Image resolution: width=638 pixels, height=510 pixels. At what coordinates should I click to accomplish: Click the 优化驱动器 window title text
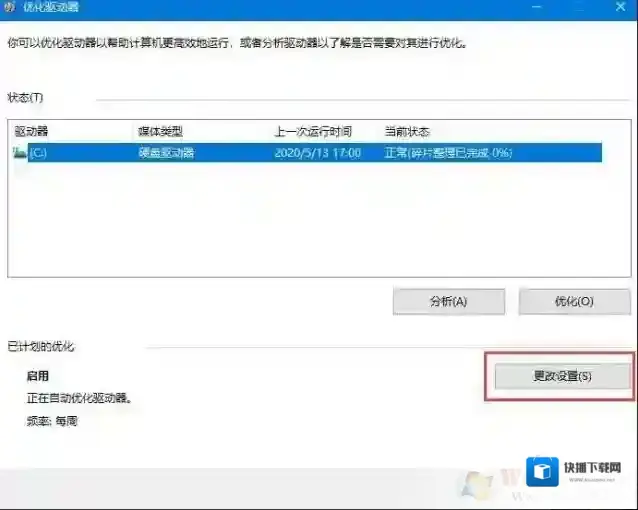pyautogui.click(x=50, y=7)
